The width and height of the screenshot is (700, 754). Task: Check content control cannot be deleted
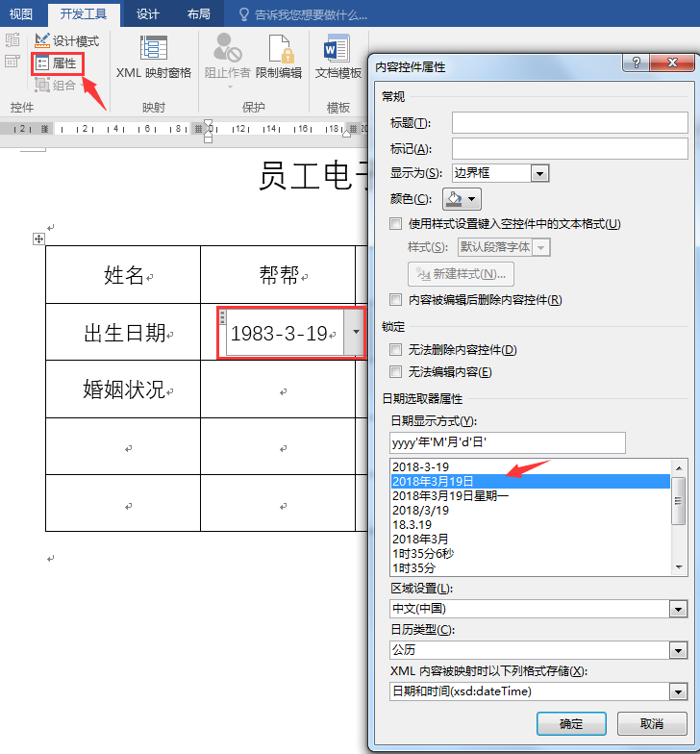tap(396, 350)
